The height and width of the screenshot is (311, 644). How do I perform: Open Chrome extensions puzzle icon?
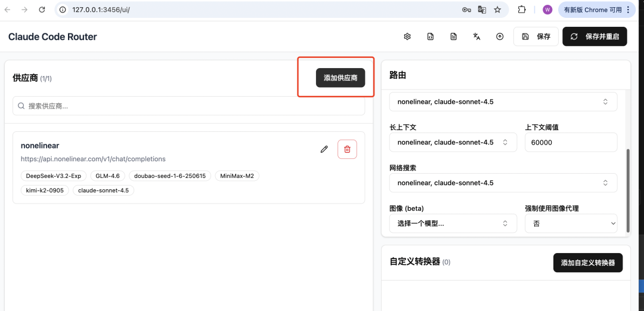click(522, 10)
